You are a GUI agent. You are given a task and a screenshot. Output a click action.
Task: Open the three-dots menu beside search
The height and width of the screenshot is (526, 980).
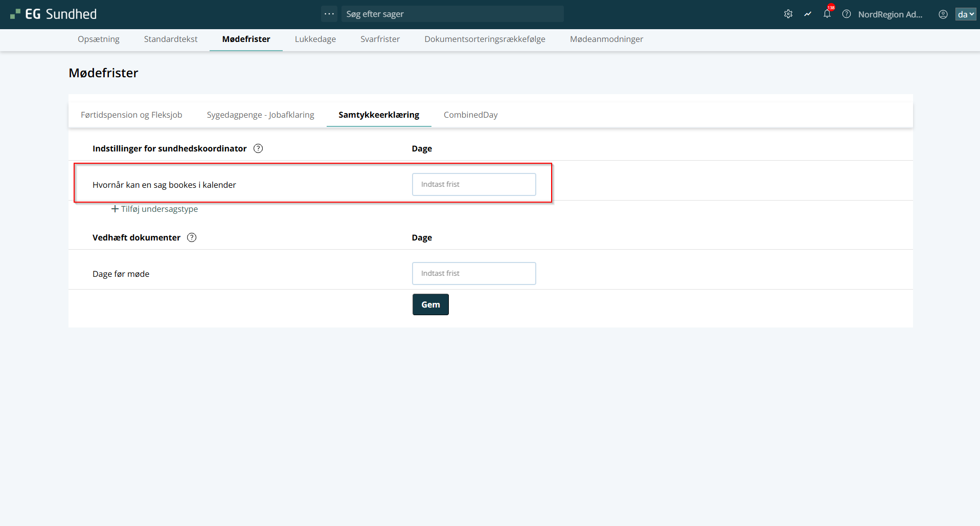(329, 14)
